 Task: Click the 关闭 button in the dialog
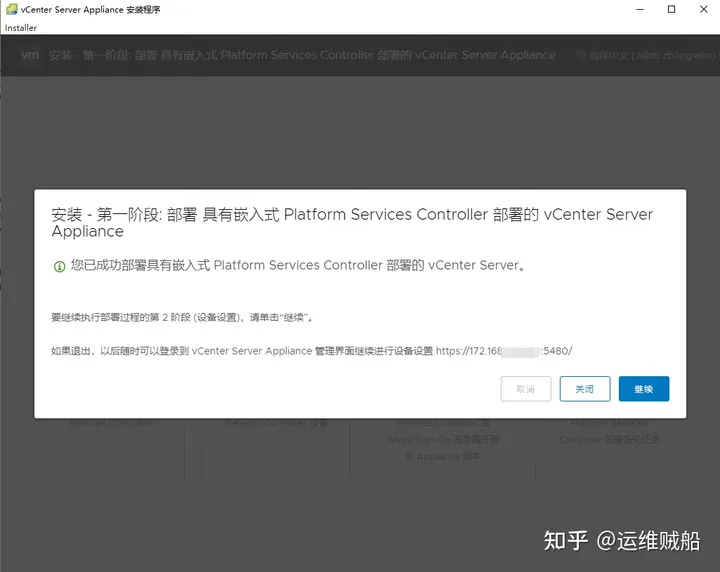tap(585, 389)
